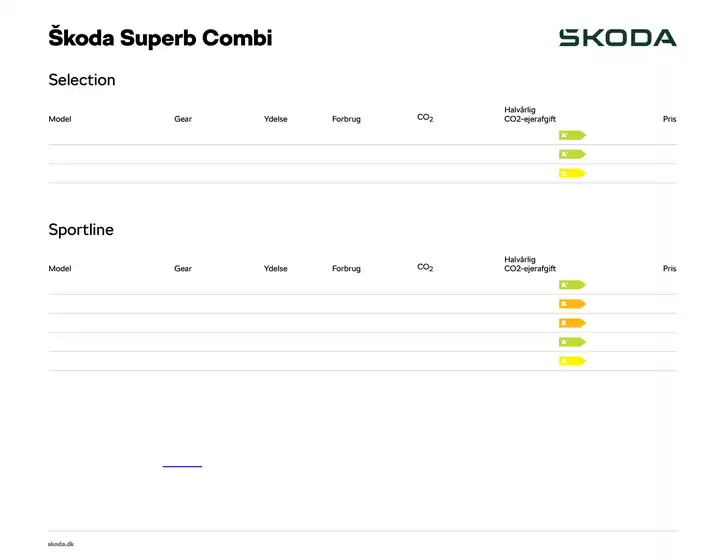725x560 pixels.
Task: Click the second orange energy label under Sportline
Action: click(571, 323)
